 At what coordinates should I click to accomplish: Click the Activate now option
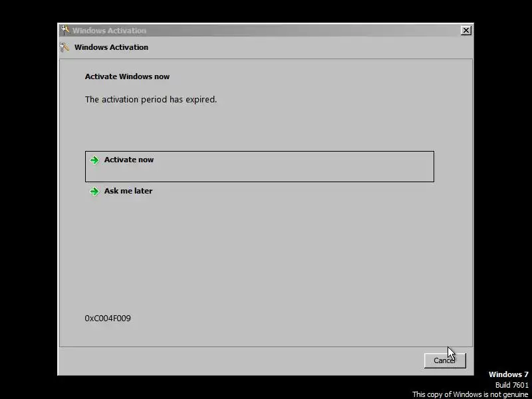[x=259, y=166]
